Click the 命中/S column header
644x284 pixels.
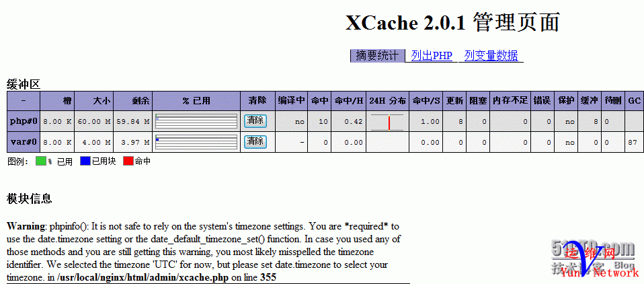tap(426, 101)
